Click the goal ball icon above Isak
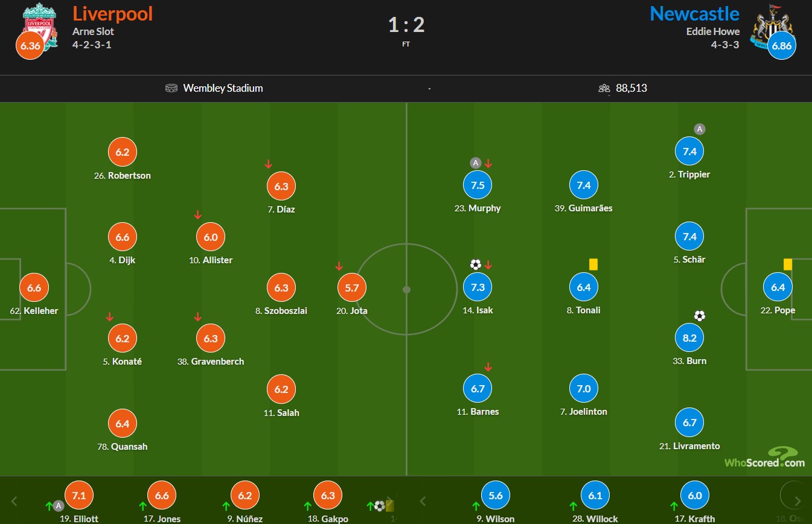812x524 pixels. pos(475,264)
